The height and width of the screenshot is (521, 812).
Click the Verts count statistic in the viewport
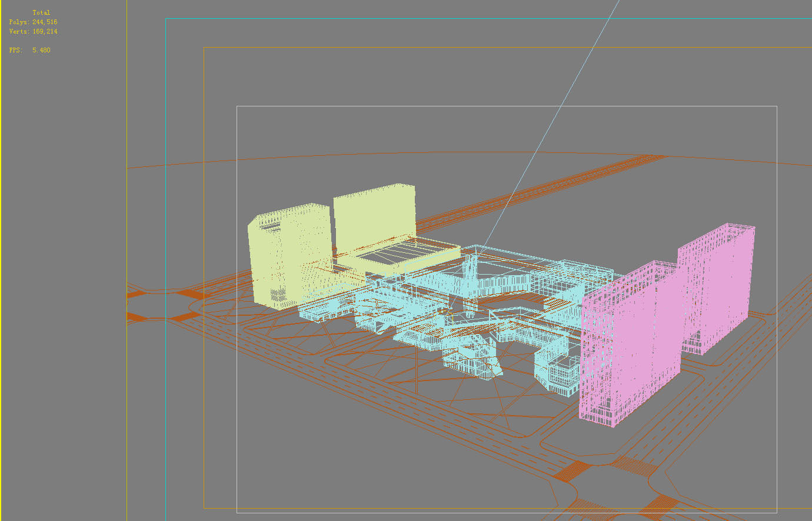[x=33, y=31]
